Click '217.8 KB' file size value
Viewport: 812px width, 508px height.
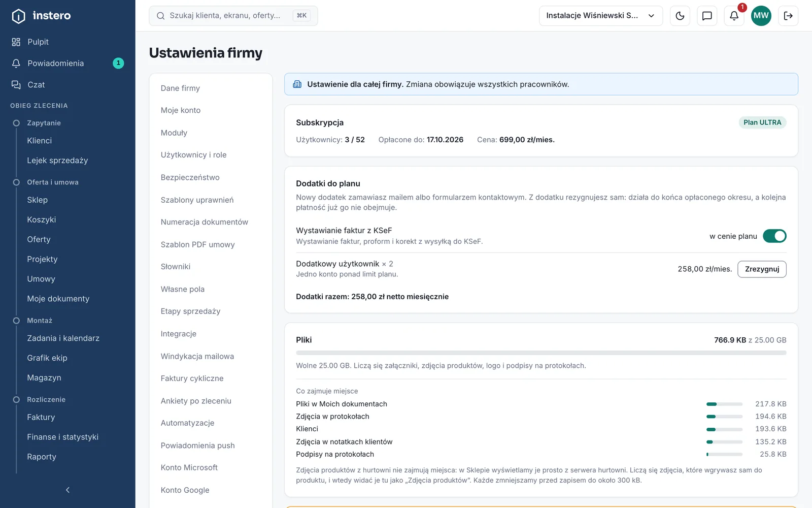[x=770, y=404]
